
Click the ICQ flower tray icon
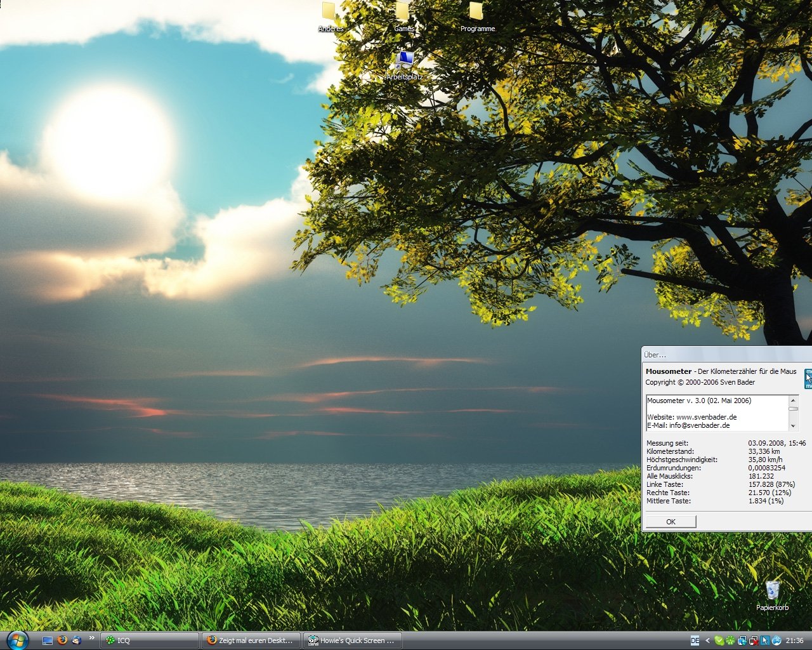[731, 640]
